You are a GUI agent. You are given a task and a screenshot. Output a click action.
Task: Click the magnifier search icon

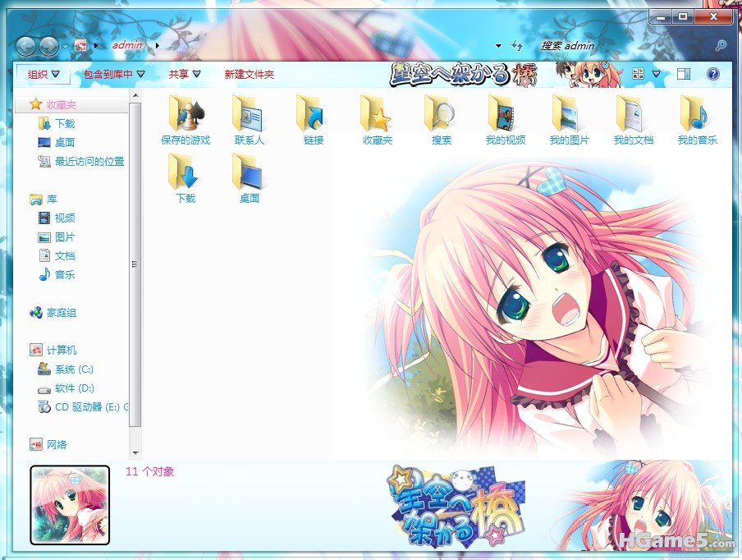pyautogui.click(x=721, y=45)
